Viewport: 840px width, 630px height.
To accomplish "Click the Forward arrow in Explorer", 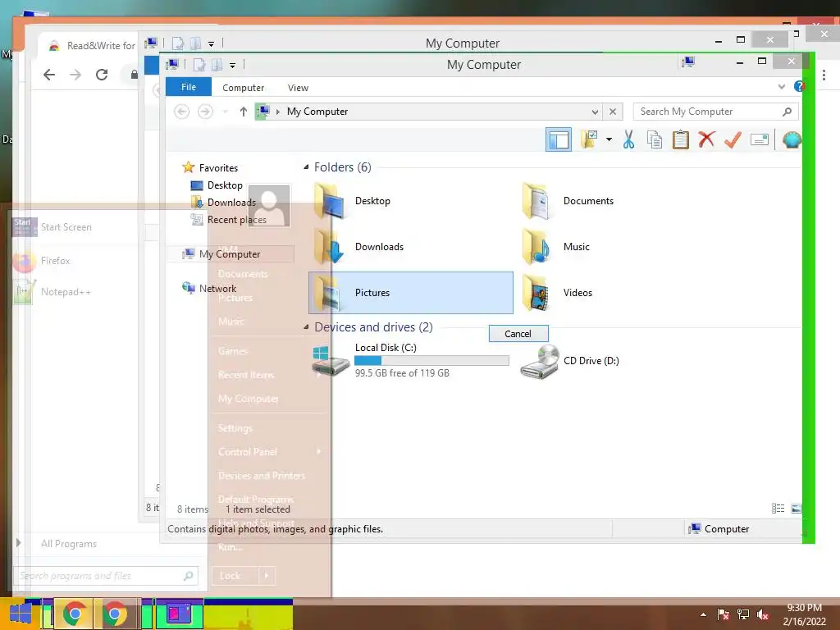I will coord(205,112).
